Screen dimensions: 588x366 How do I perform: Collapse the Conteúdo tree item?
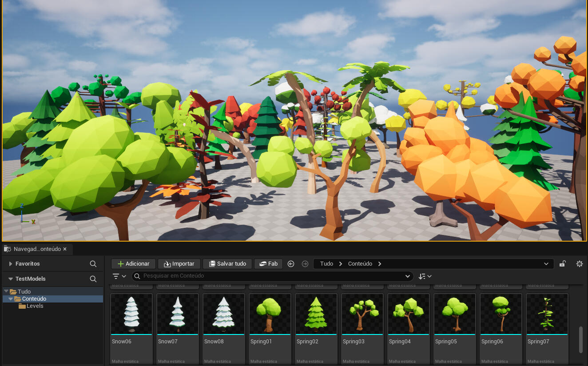(11, 298)
